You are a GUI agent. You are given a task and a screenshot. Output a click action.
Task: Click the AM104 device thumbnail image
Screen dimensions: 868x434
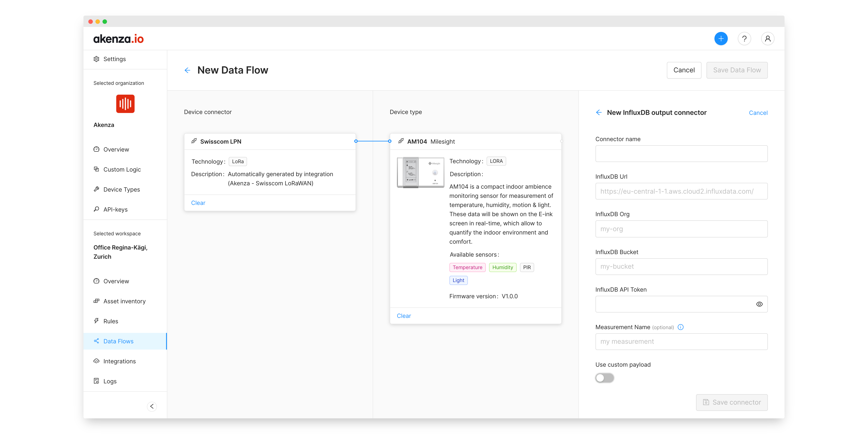420,172
